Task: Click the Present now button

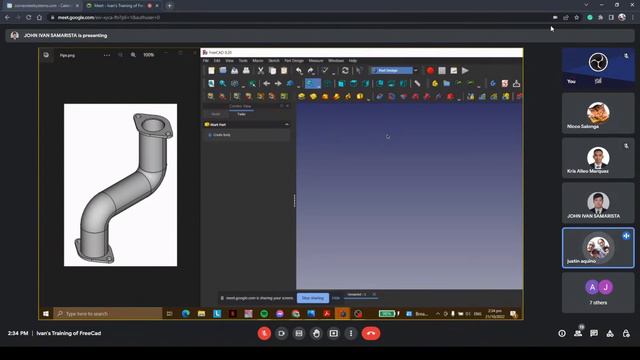Action: [333, 333]
